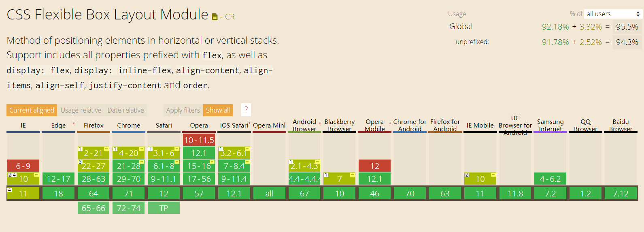Expand the Firefox browser column header
This screenshot has width=644, height=232.
click(x=94, y=126)
